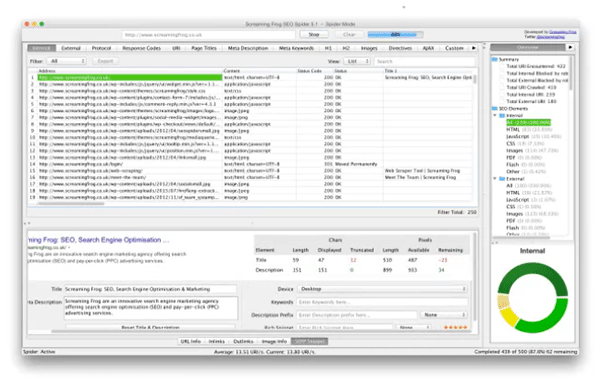
Task: Click the External folder icon in Overview
Action: click(x=502, y=179)
